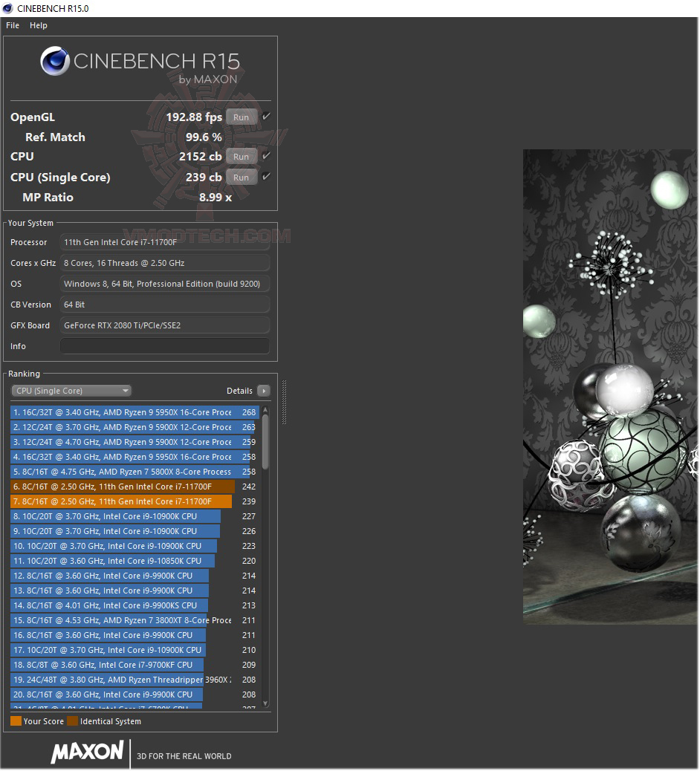Select ranking row 2 Ryzen 9 5900X 263

pyautogui.click(x=135, y=427)
